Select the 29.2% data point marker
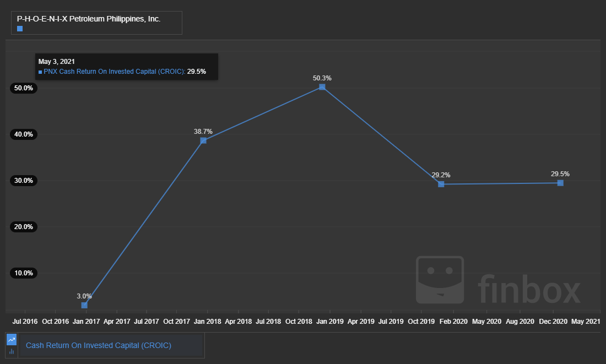Screen dimensions: 606x364 [441, 184]
